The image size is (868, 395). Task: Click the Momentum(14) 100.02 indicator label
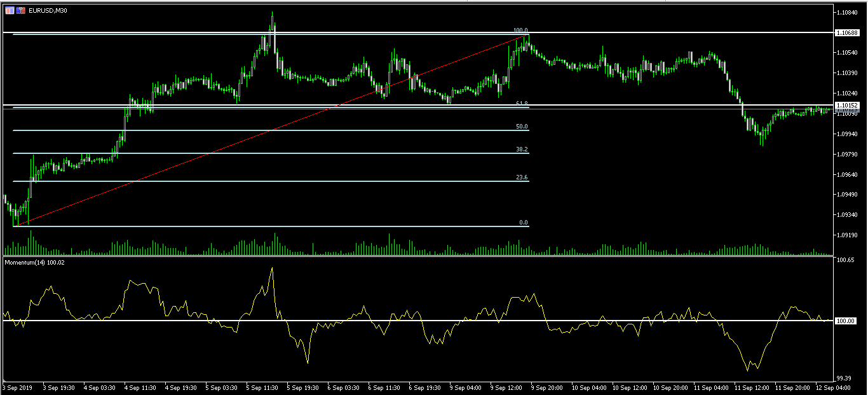pos(35,261)
